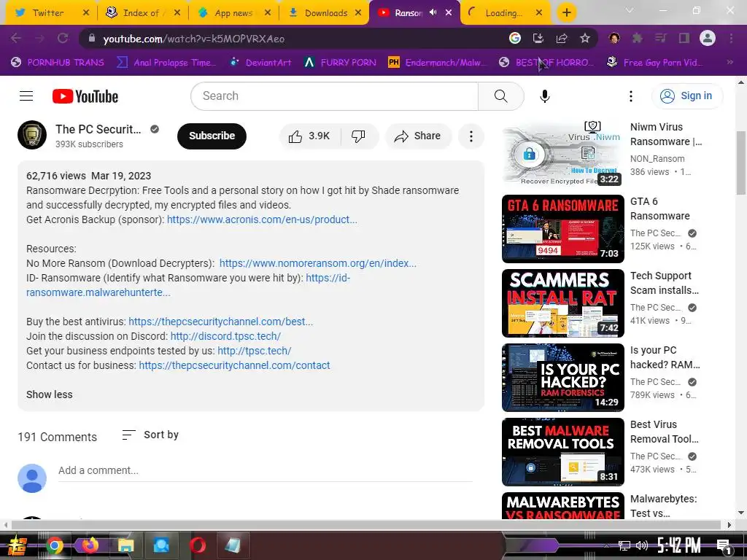Open the Niwm Virus Ransomware thumbnail

click(562, 155)
